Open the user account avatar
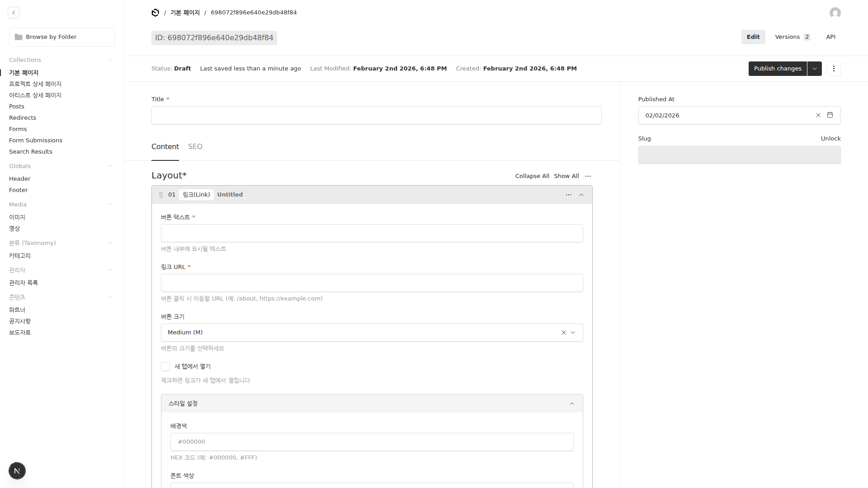The image size is (868, 488). (x=835, y=13)
